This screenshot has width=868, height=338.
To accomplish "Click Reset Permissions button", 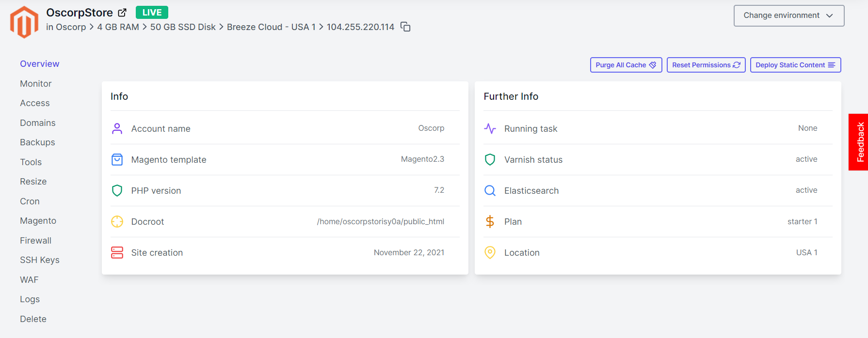I will pos(706,65).
